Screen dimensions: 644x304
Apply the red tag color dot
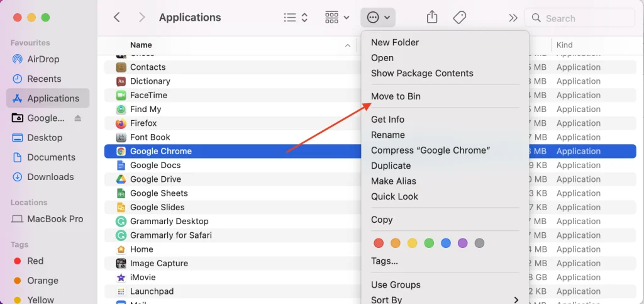point(379,243)
